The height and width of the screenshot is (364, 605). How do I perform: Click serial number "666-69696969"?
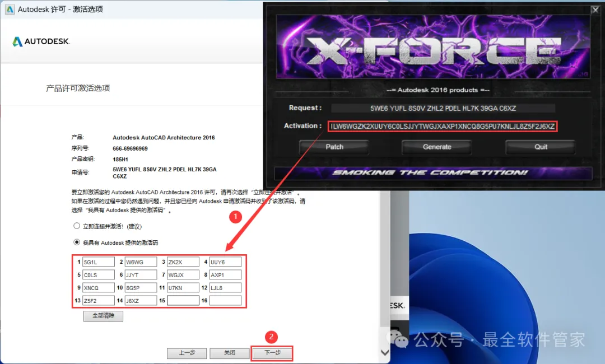point(130,148)
